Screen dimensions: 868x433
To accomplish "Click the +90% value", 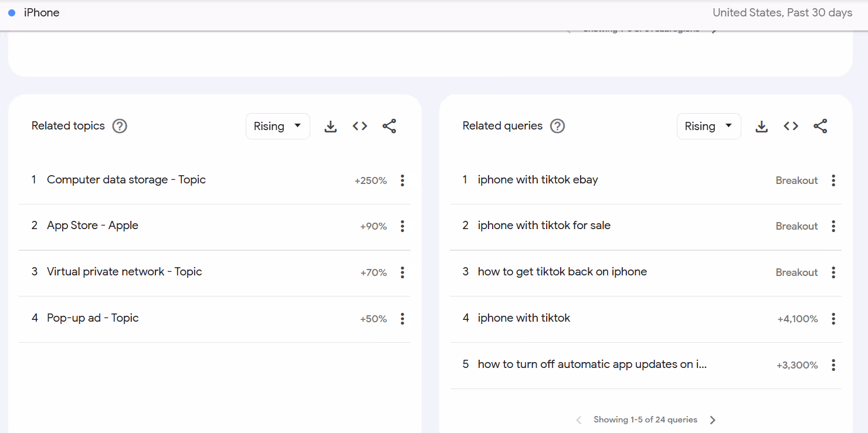I will point(374,227).
